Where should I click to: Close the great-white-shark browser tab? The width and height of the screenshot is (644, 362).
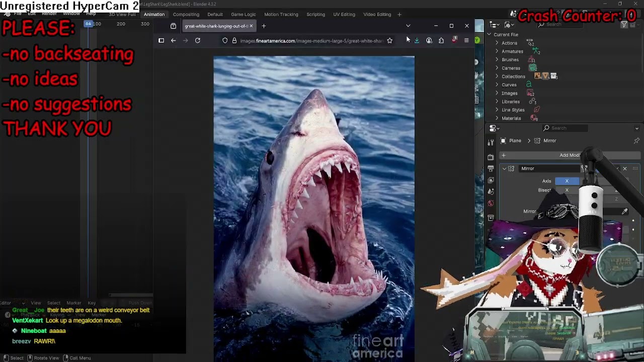pyautogui.click(x=251, y=26)
